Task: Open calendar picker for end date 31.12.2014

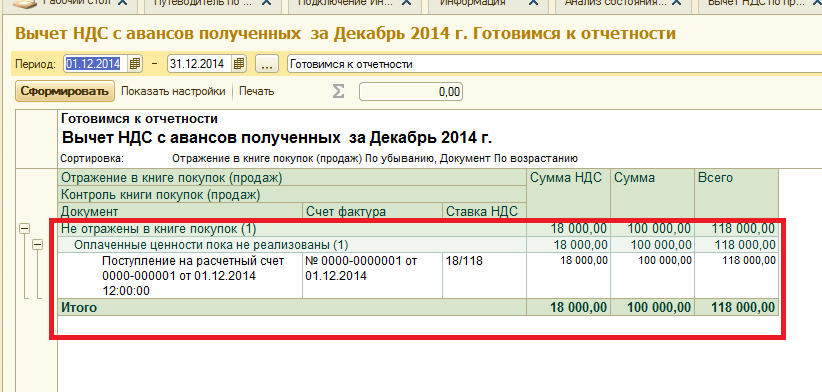Action: pyautogui.click(x=239, y=64)
